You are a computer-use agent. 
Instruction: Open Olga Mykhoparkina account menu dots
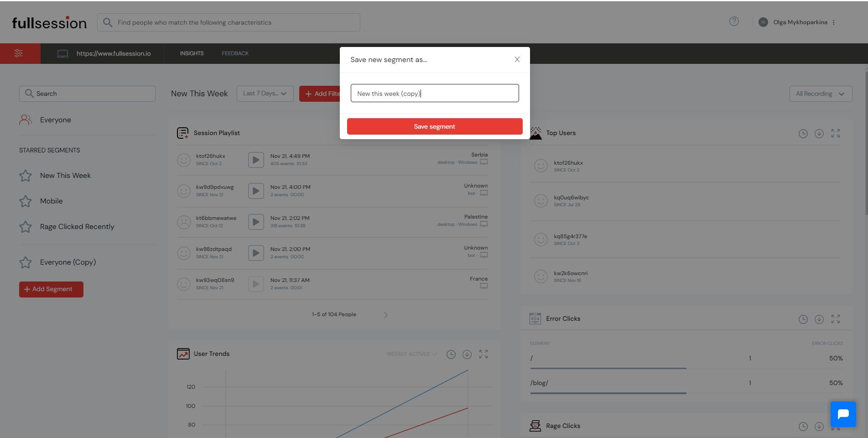tap(833, 22)
